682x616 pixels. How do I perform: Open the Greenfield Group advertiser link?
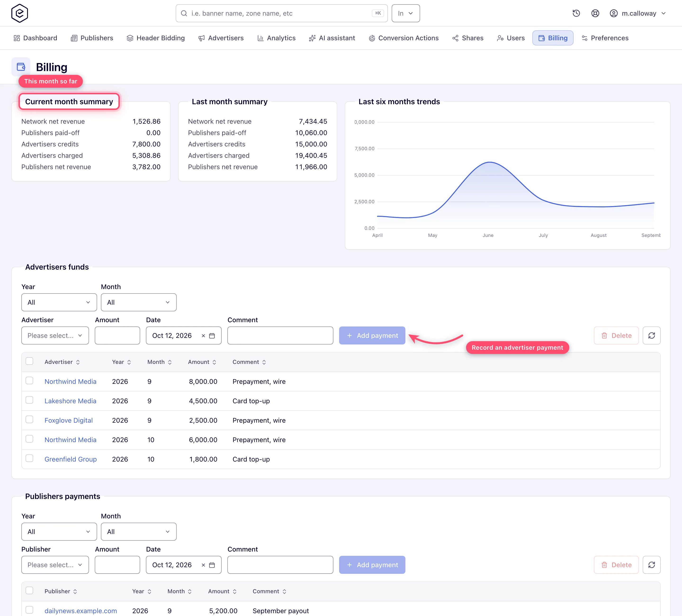71,459
